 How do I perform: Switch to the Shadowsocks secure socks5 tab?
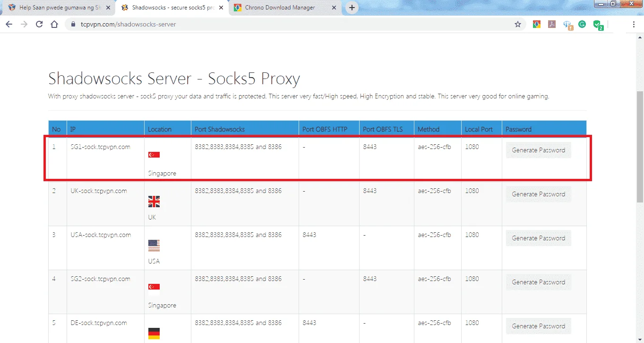tap(171, 8)
